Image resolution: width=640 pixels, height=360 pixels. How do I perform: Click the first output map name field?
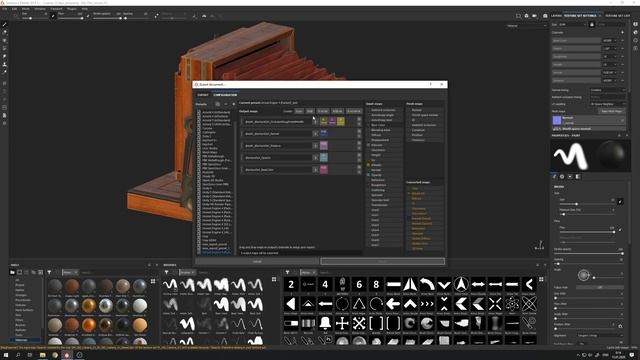[x=278, y=122]
